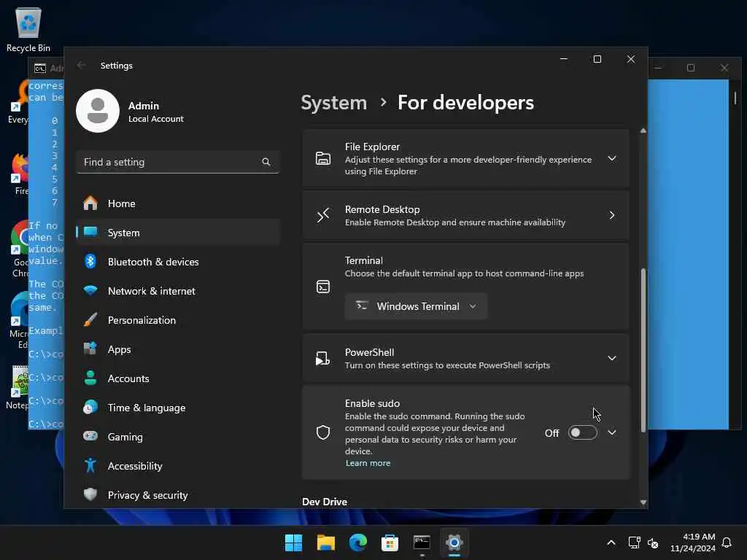The width and height of the screenshot is (747, 560).
Task: Click the settings page scrollbar thumb
Action: pos(643,351)
